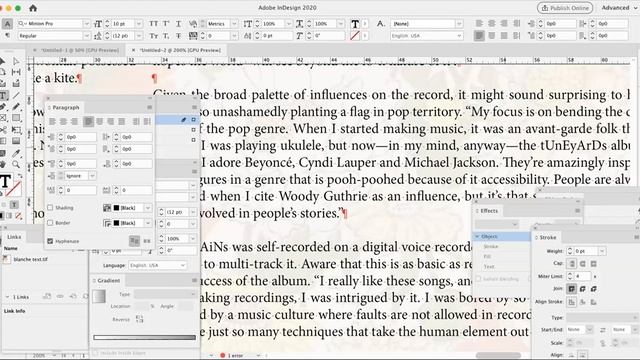The image size is (640, 360).
Task: Click the Home icon in the title bar
Action: pyautogui.click(x=33, y=8)
